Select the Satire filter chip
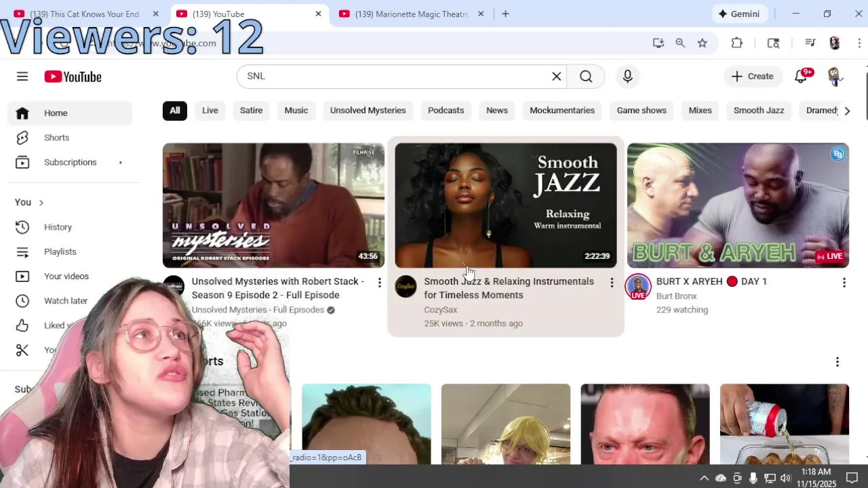This screenshot has height=488, width=868. (x=251, y=110)
